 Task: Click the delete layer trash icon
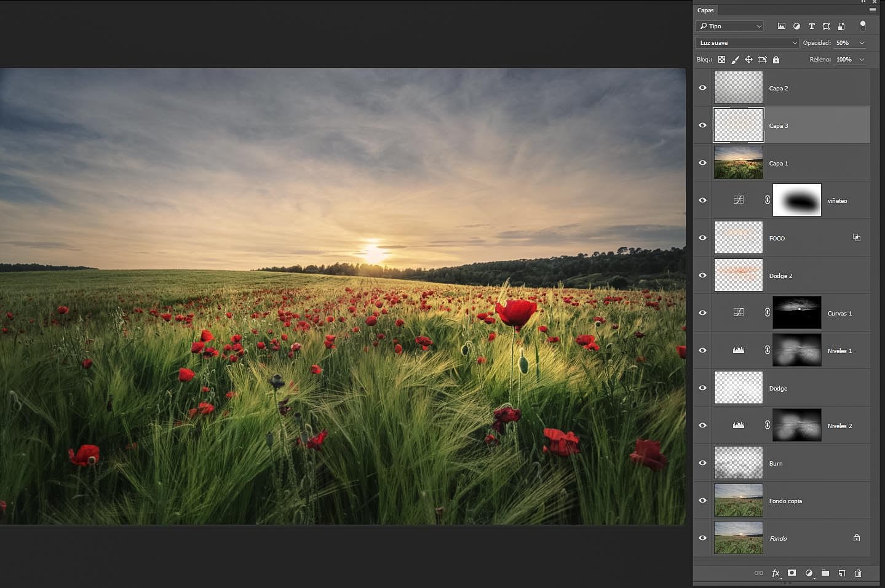(858, 573)
